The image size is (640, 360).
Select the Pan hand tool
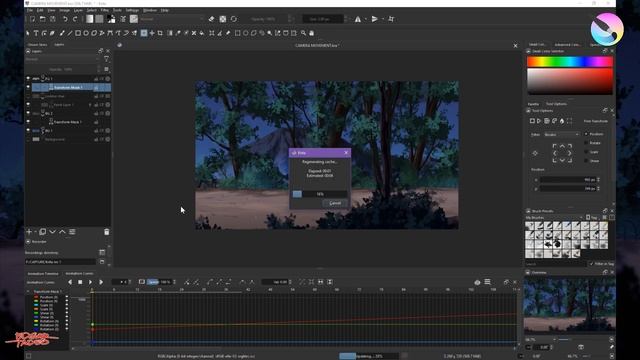(312, 33)
